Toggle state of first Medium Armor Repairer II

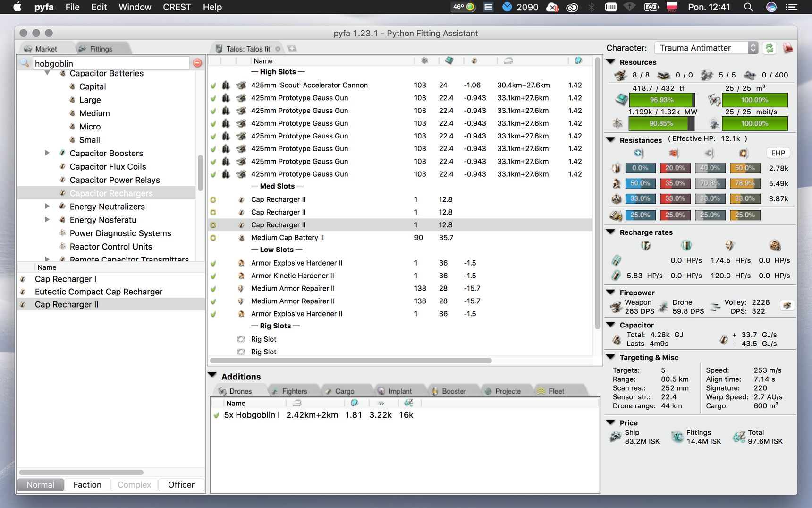pyautogui.click(x=213, y=289)
